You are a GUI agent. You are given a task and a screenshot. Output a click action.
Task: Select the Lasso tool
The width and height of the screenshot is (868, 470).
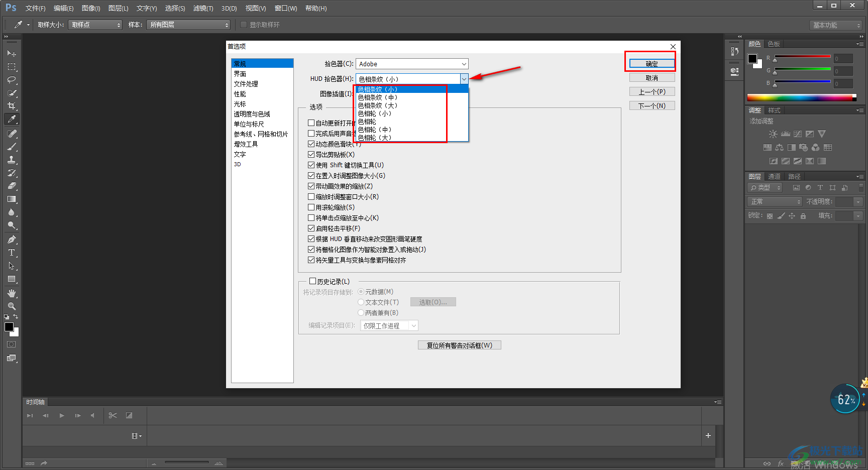coord(12,79)
